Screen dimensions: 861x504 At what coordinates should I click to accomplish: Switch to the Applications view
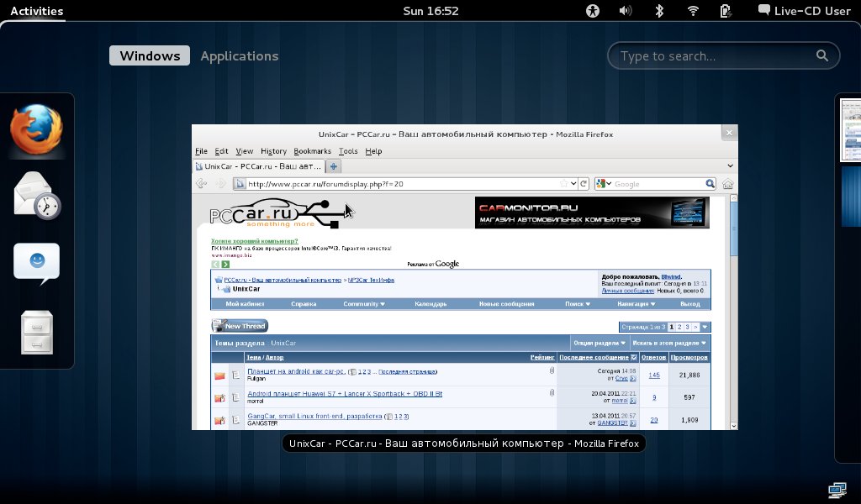pyautogui.click(x=239, y=56)
